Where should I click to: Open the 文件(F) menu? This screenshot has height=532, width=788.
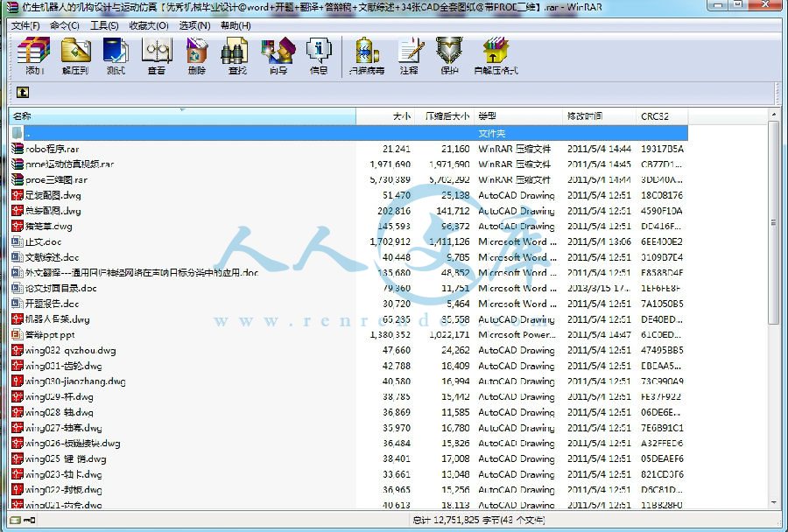coord(25,25)
